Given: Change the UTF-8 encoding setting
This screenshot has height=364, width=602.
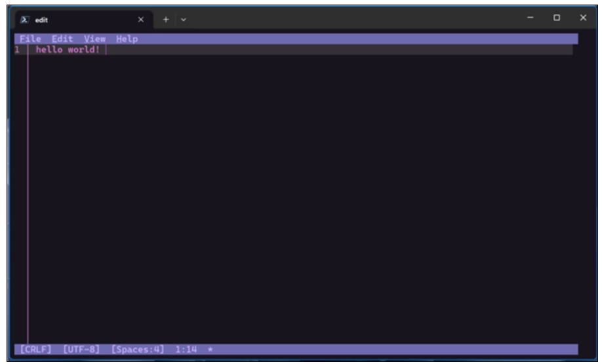Looking at the screenshot, I should 81,350.
